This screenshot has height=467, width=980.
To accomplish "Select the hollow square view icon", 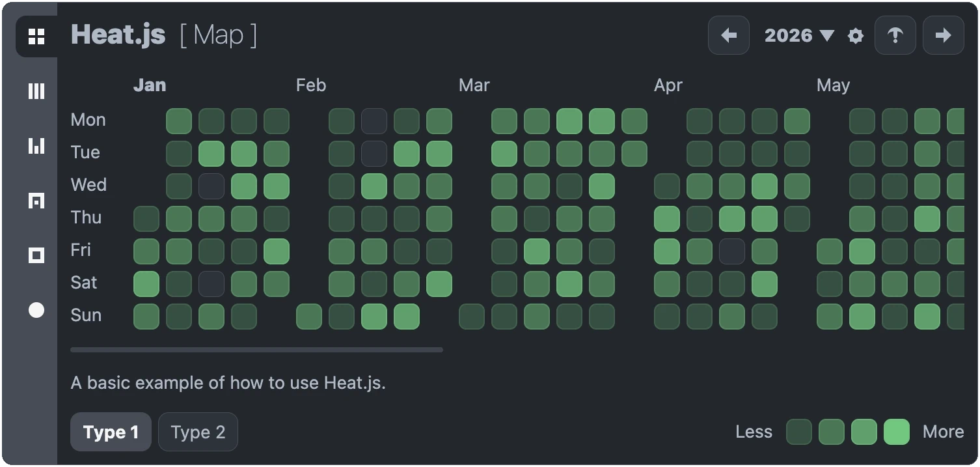I will click(36, 255).
